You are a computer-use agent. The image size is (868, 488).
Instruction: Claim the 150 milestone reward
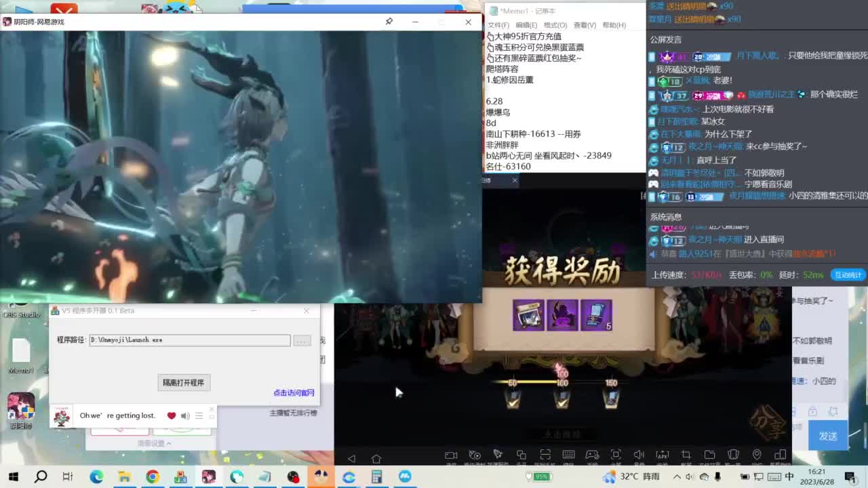tap(611, 400)
